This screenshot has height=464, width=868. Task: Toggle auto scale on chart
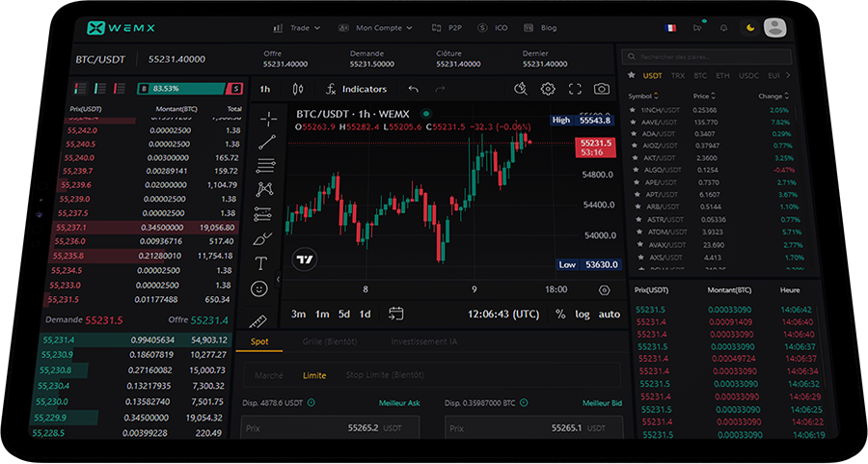609,314
